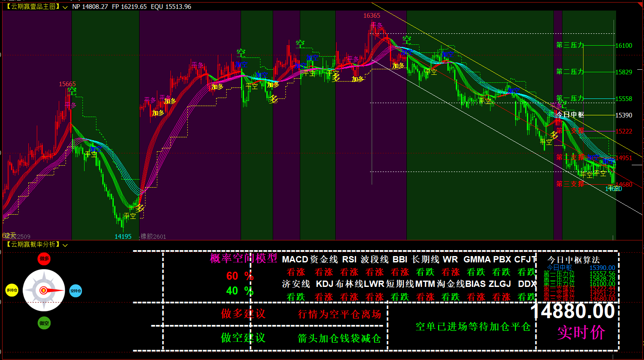The image size is (644, 360).
Task: Click the chart price label 15829
Action: tap(624, 72)
